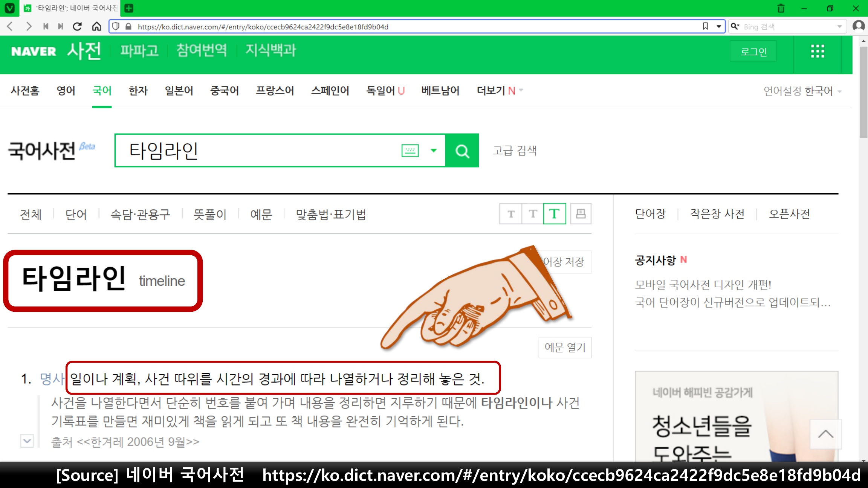Open the address bar history dropdown
Viewport: 868px width, 488px height.
coord(719,26)
